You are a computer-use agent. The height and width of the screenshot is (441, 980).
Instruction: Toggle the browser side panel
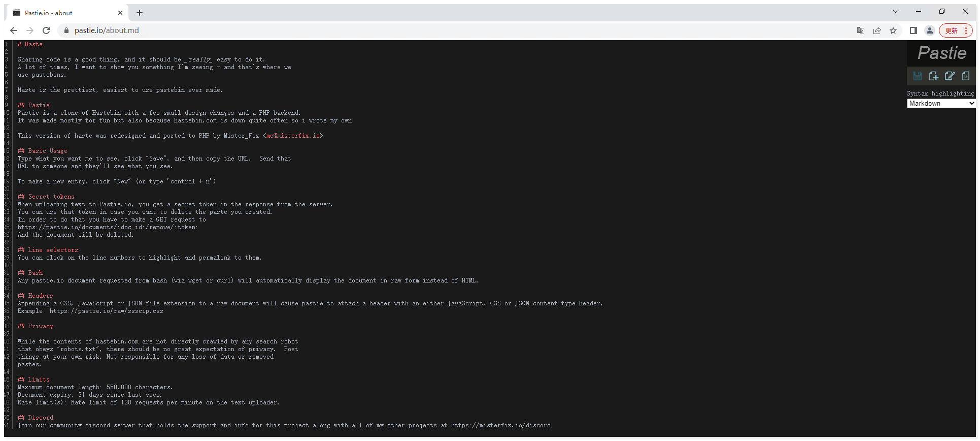(x=913, y=30)
